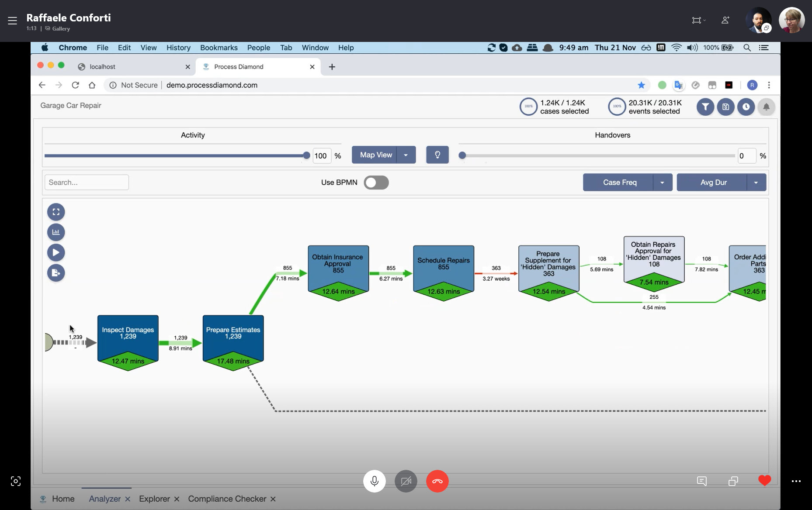Send a heart reaction
This screenshot has height=510, width=812.
pyautogui.click(x=765, y=481)
